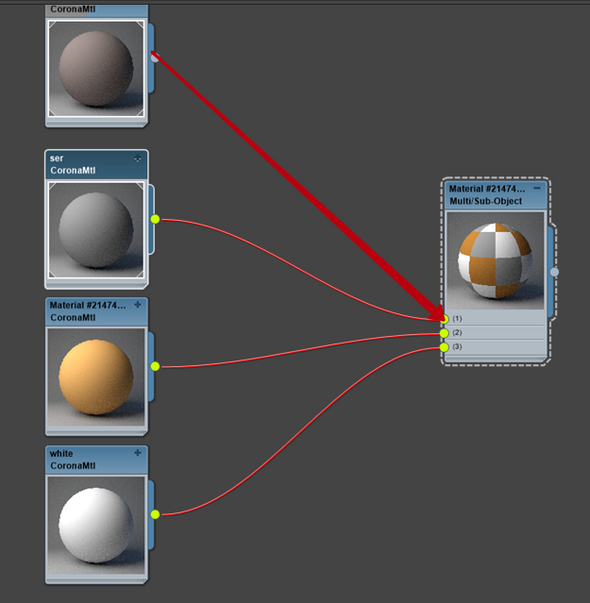Click the top brown material output socket
The image size is (590, 603).
(155, 58)
